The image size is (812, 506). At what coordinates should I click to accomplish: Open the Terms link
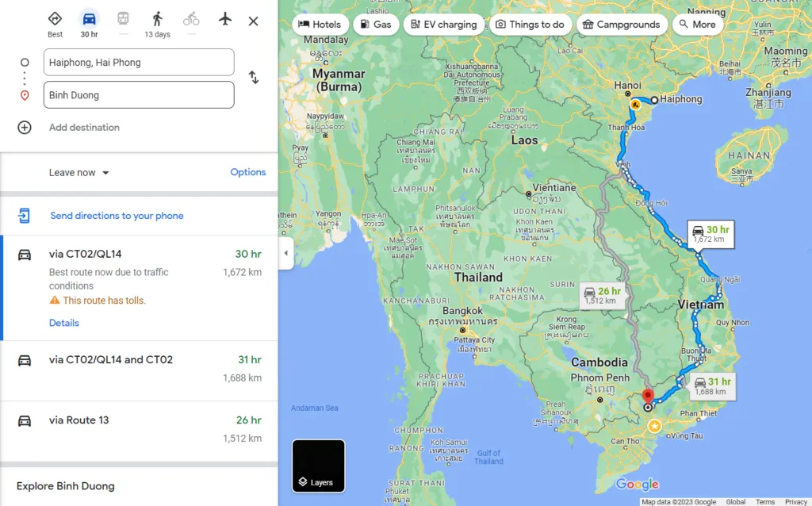[x=765, y=502]
